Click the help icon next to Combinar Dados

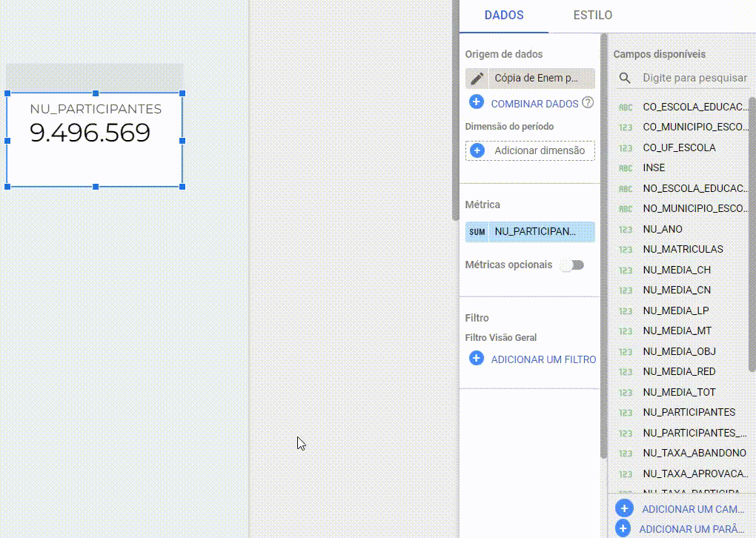(x=588, y=103)
